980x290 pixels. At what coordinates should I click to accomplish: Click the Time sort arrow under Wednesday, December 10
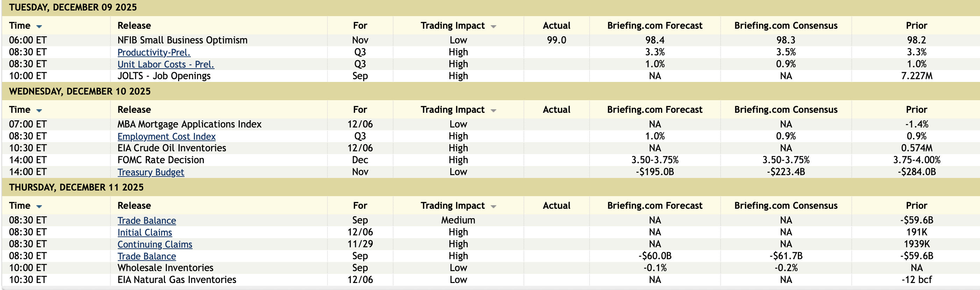[39, 111]
